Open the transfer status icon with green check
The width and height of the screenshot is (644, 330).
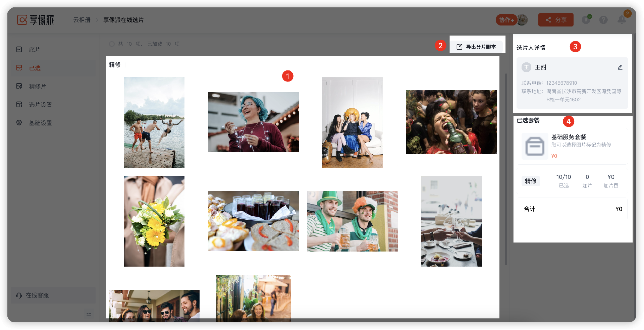coord(586,20)
